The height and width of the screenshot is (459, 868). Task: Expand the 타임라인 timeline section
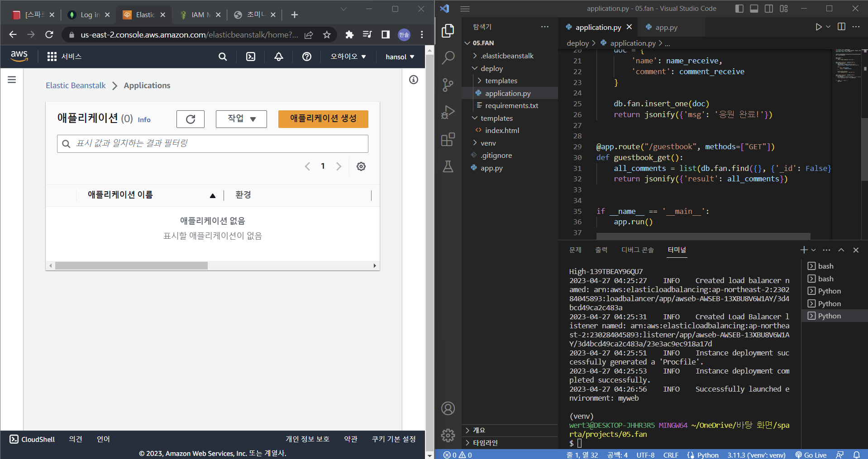click(485, 443)
